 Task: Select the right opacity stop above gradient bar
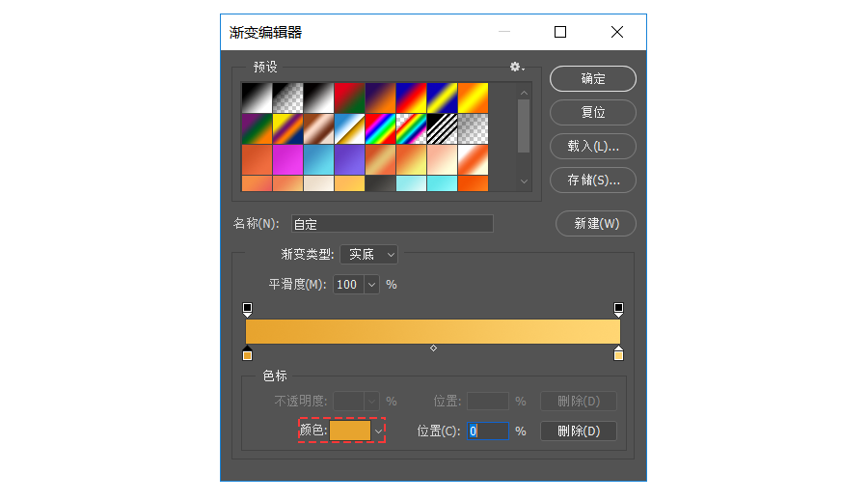(618, 309)
